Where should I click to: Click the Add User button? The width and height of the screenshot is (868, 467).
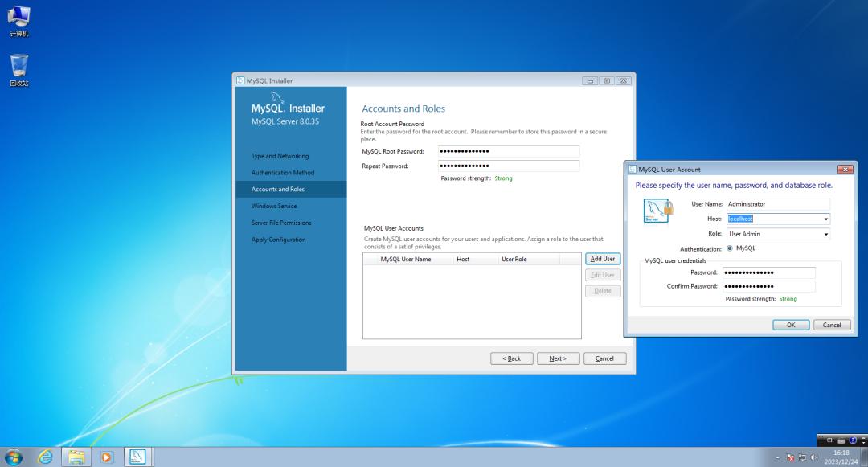(603, 259)
